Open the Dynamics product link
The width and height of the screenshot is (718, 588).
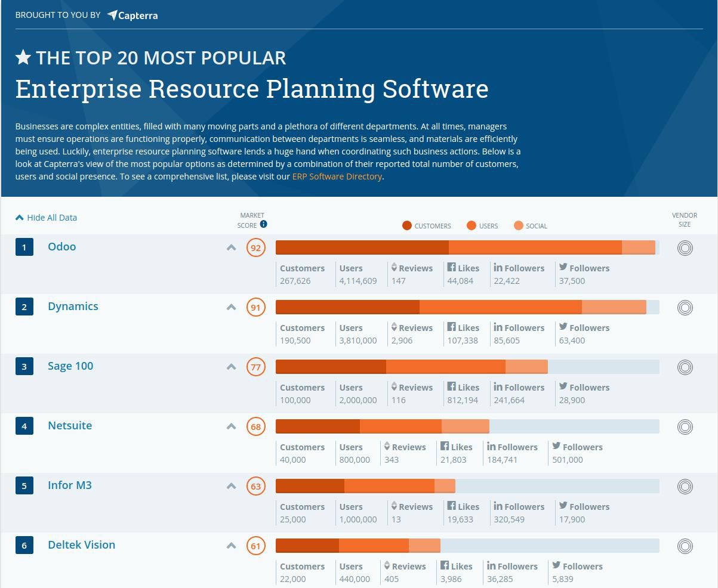tap(73, 307)
